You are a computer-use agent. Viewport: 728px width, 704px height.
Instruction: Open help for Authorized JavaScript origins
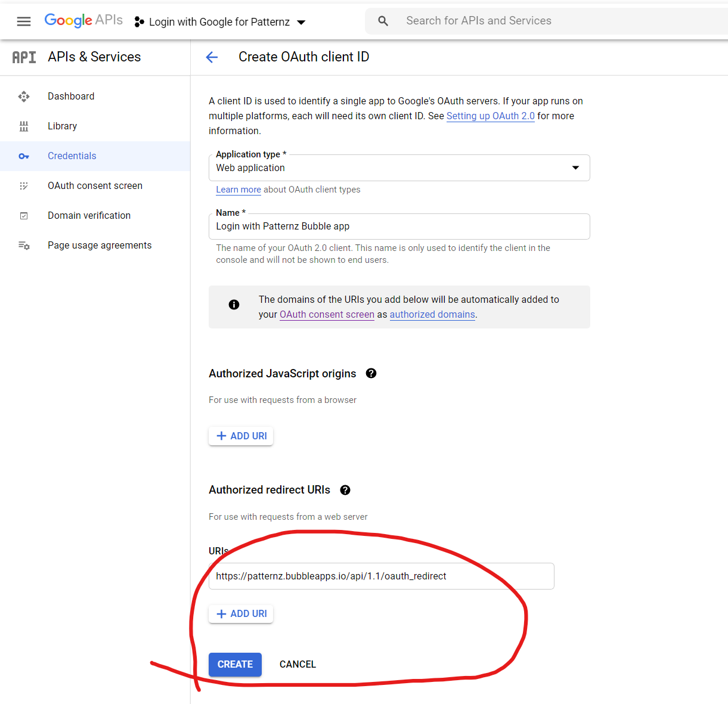(371, 373)
